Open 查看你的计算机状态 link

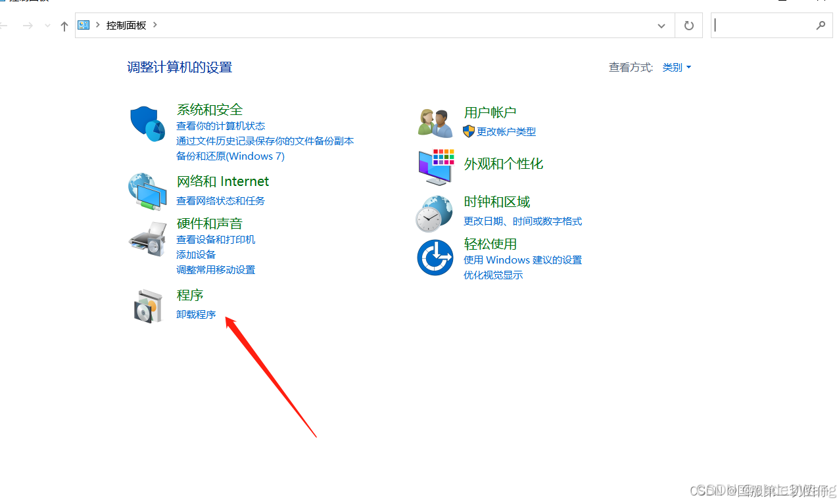pyautogui.click(x=221, y=126)
